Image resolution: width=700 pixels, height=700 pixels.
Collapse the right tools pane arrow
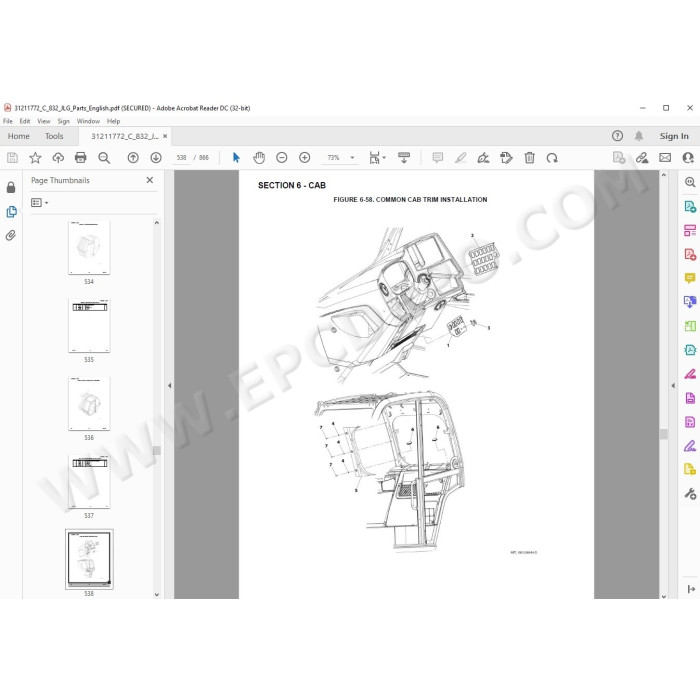[x=673, y=385]
